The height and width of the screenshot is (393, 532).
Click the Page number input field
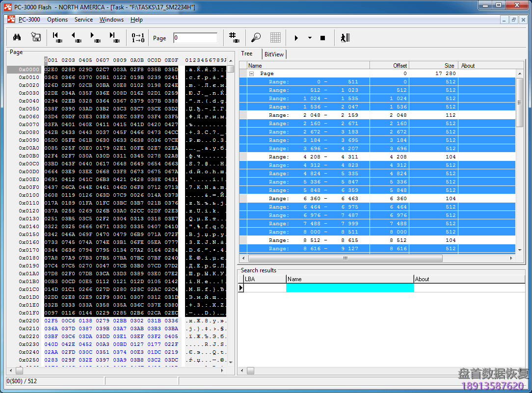tap(195, 38)
